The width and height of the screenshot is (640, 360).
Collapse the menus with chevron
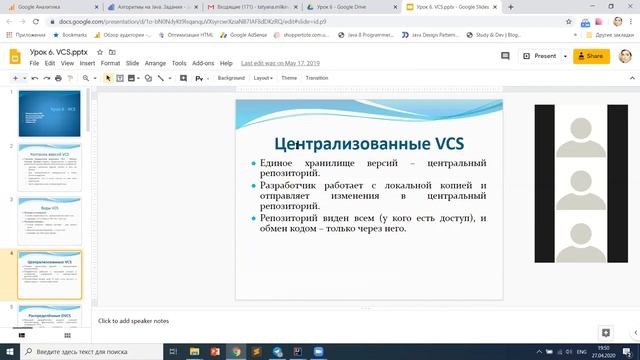[x=632, y=78]
